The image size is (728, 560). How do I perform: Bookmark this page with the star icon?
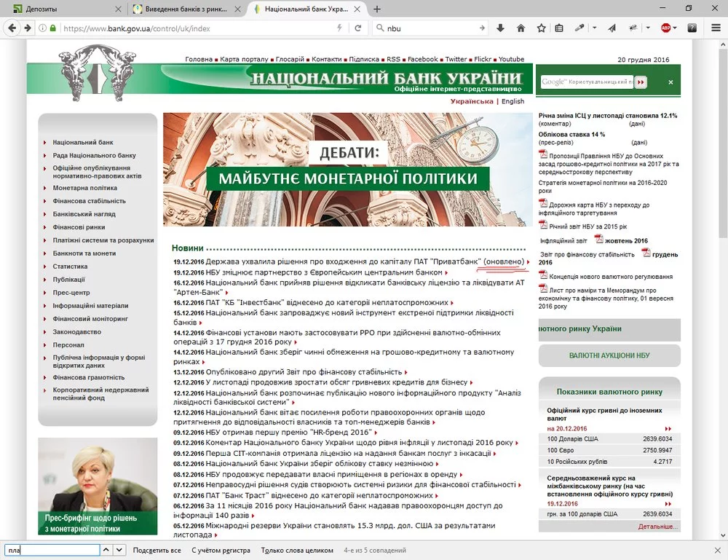pos(542,28)
